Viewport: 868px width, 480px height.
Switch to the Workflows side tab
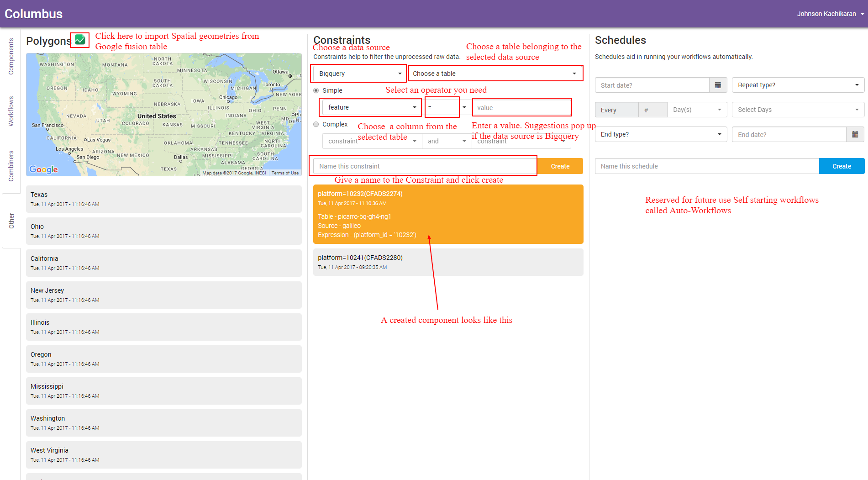point(11,111)
